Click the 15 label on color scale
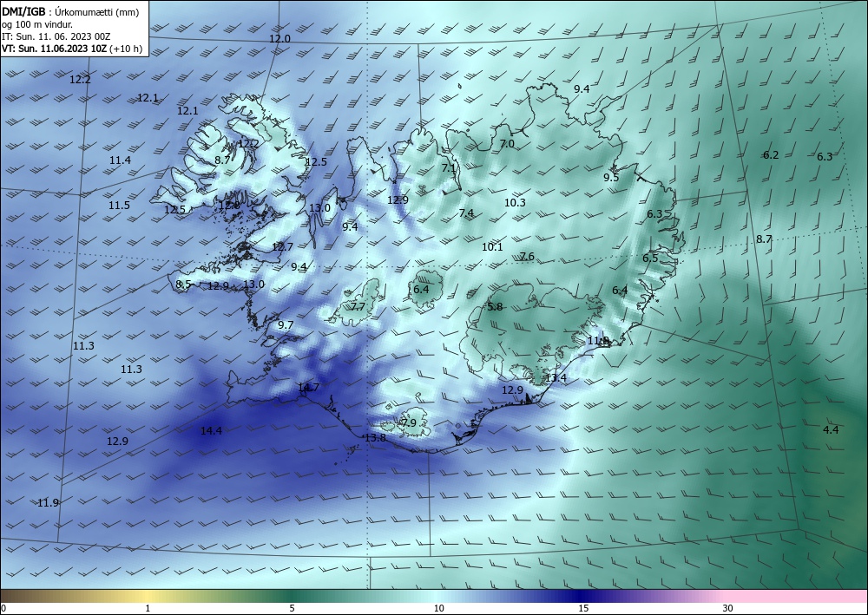This screenshot has width=868, height=615. click(x=583, y=608)
